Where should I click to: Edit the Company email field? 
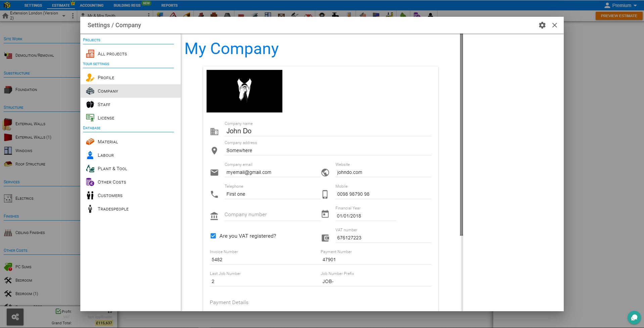[272, 172]
